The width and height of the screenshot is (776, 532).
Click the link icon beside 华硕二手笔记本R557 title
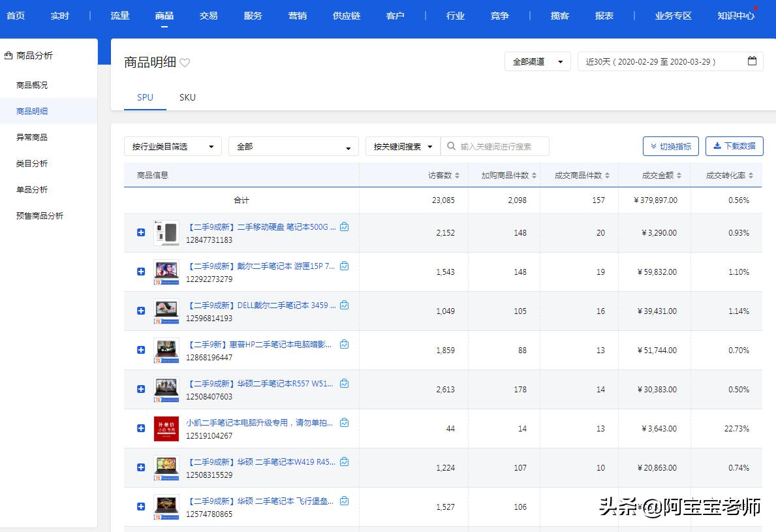click(x=344, y=383)
